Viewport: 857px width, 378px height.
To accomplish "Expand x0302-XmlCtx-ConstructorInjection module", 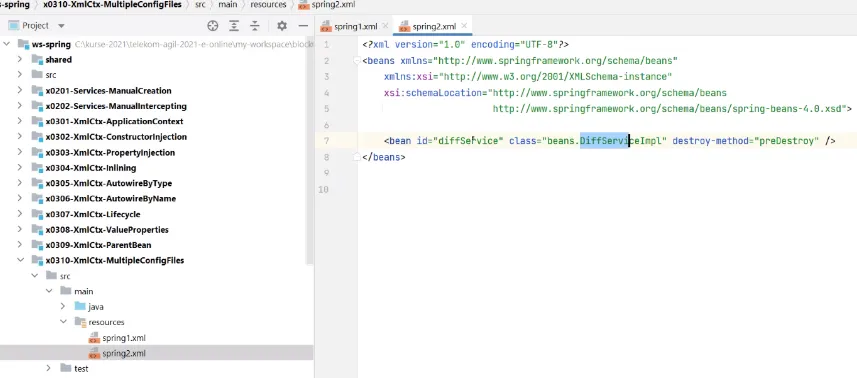I will pyautogui.click(x=20, y=137).
